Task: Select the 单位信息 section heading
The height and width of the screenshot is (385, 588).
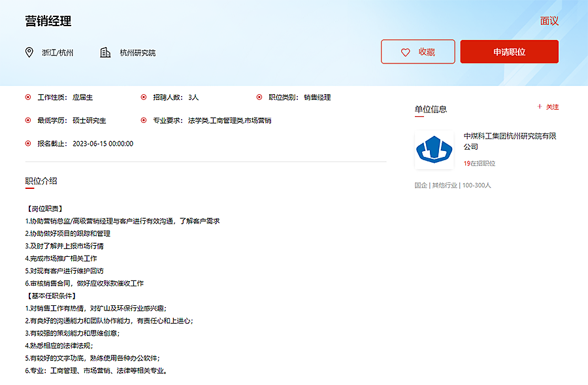Action: 431,109
